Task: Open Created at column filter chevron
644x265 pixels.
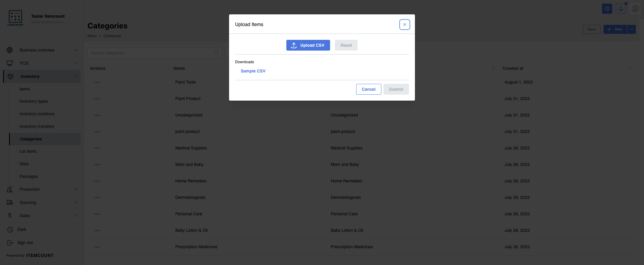Action: 630,69
